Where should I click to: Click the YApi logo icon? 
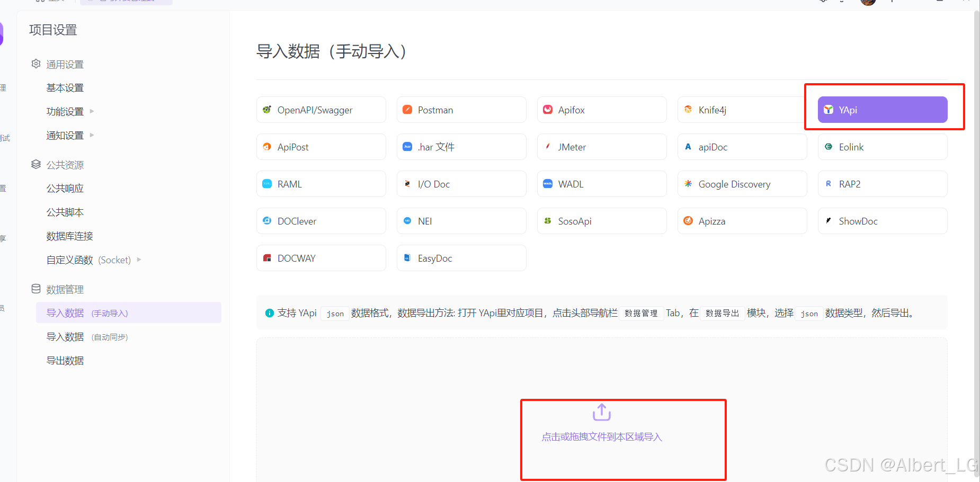828,110
